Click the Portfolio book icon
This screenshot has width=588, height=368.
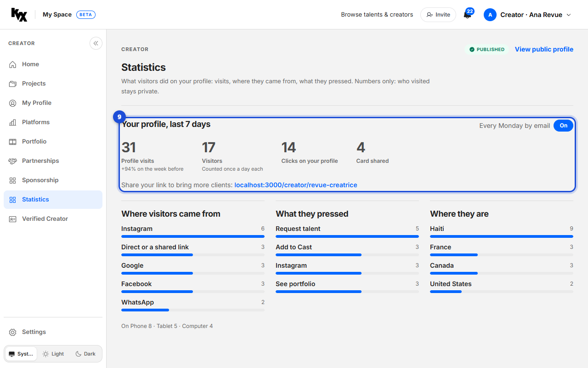coord(13,142)
